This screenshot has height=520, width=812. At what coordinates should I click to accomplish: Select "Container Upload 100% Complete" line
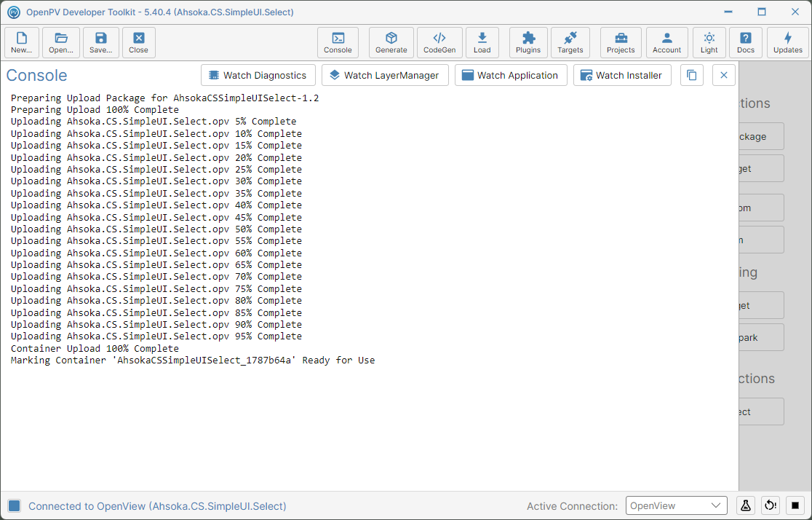click(x=95, y=348)
